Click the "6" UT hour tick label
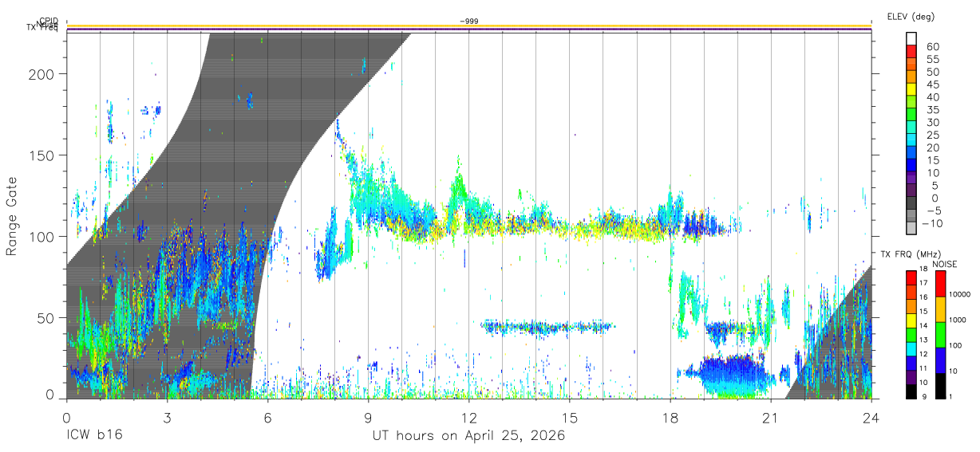 pyautogui.click(x=268, y=419)
